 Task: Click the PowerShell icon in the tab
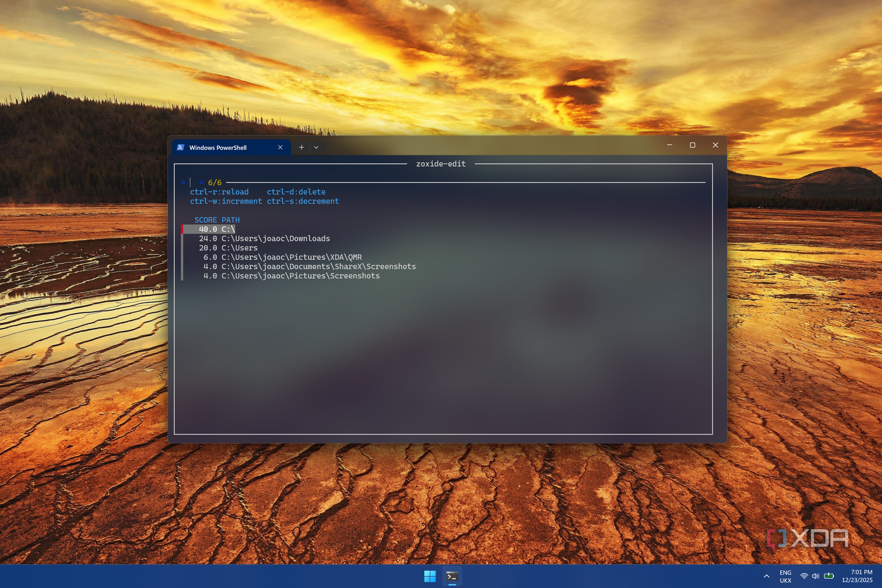[181, 148]
